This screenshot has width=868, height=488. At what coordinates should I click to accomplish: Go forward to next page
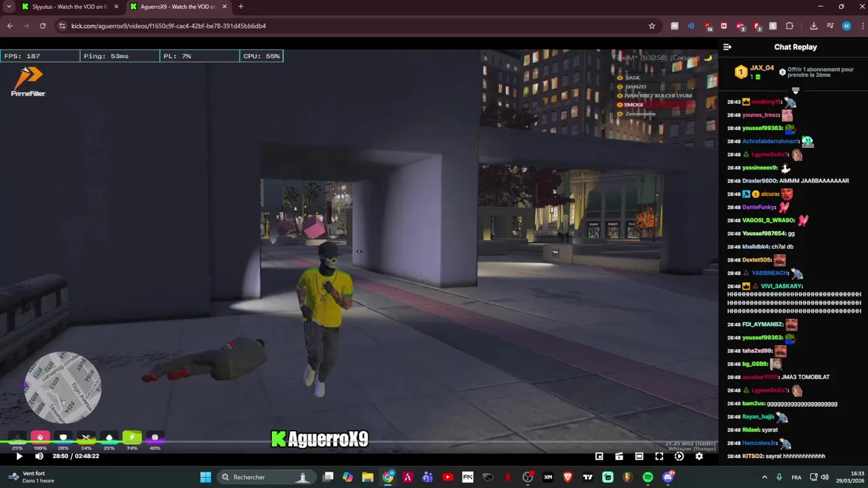click(26, 26)
